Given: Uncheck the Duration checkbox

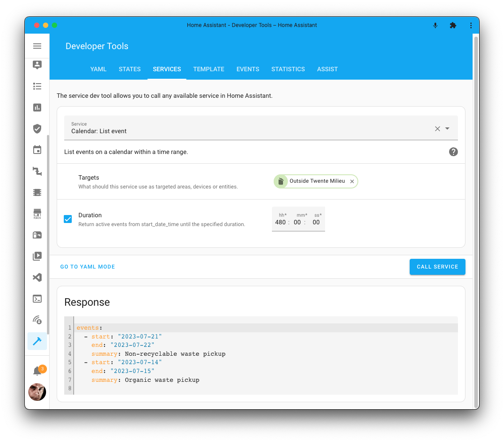Looking at the screenshot, I should tap(68, 219).
